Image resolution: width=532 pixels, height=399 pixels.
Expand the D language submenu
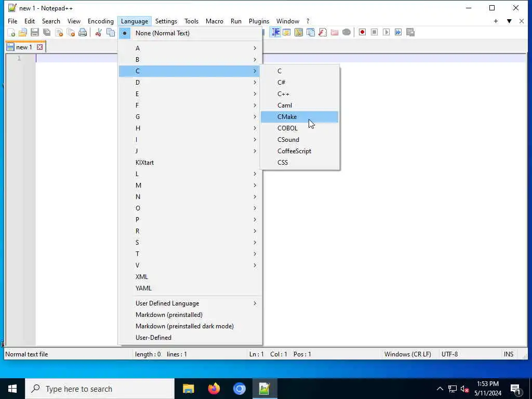click(190, 83)
